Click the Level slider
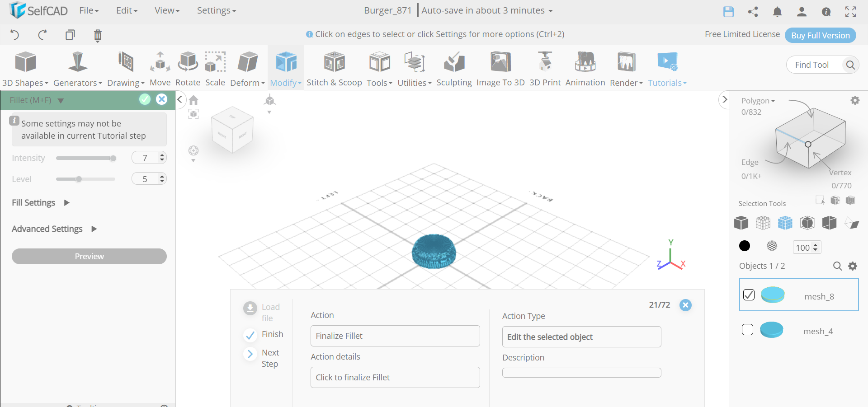The image size is (868, 407). point(85,179)
